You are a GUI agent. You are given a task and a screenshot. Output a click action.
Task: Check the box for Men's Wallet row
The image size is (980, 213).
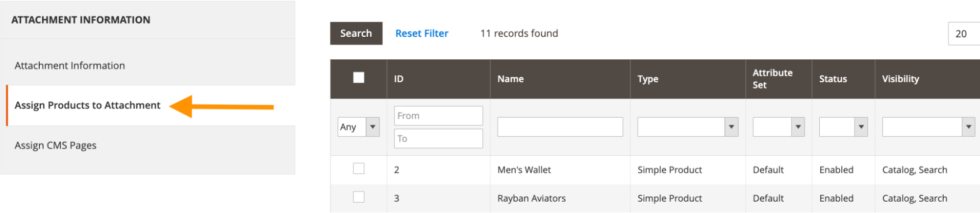coord(359,169)
